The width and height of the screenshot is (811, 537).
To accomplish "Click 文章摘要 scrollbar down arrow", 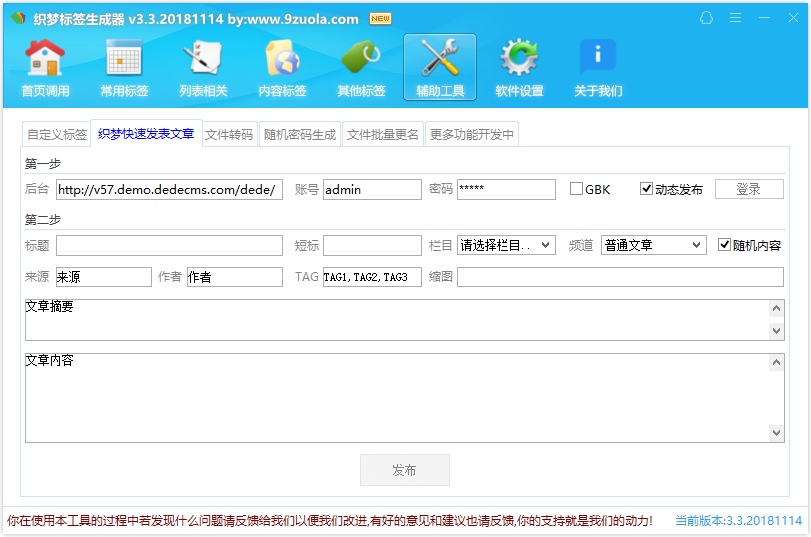I will [x=776, y=331].
